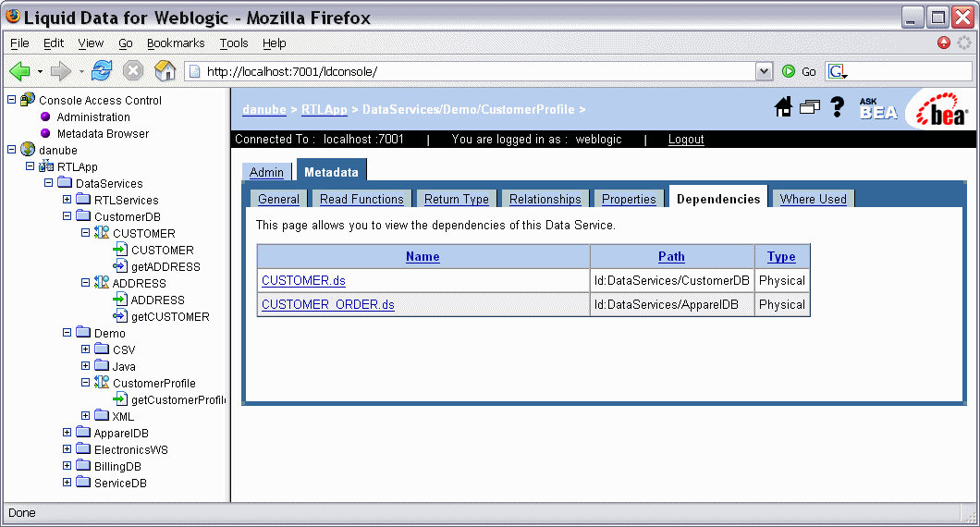This screenshot has height=527, width=980.
Task: Click the Ask BEA logo
Action: [878, 109]
